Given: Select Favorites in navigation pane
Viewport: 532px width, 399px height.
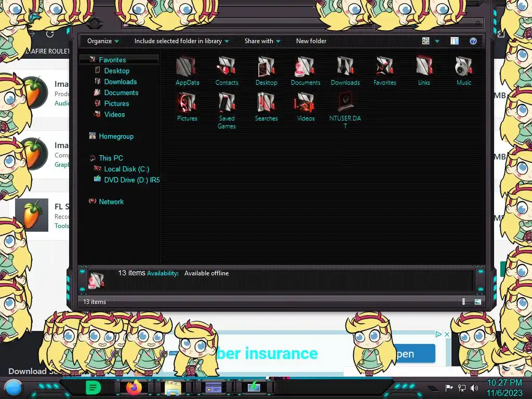Looking at the screenshot, I should tap(119, 60).
